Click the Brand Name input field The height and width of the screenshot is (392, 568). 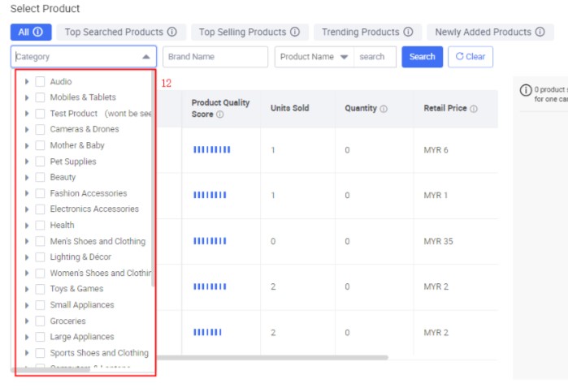tap(215, 57)
